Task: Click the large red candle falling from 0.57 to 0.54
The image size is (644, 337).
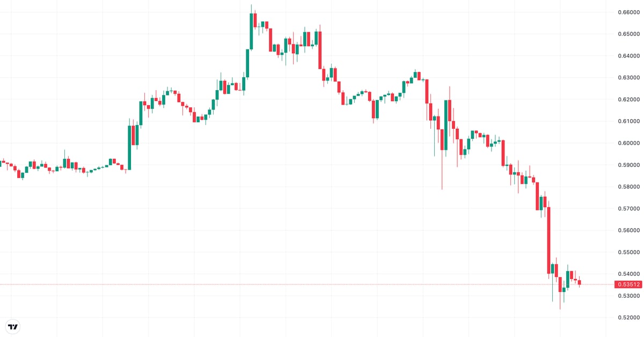Action: (548, 240)
